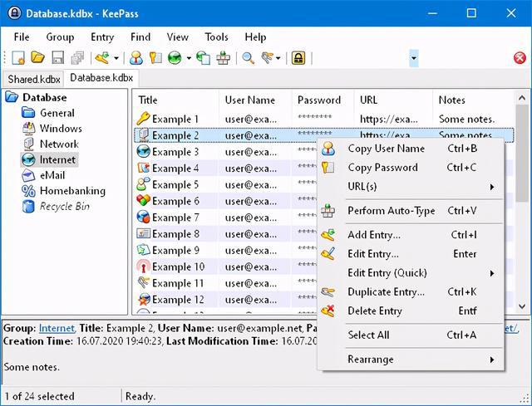532x406 pixels.
Task: Switch to the Shared.kdbx tab
Action: pos(33,79)
